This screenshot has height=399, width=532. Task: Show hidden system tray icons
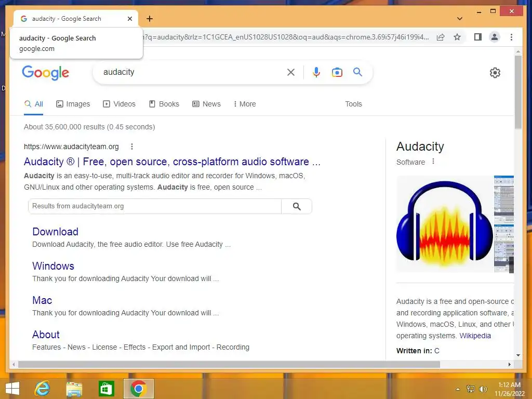pyautogui.click(x=458, y=389)
